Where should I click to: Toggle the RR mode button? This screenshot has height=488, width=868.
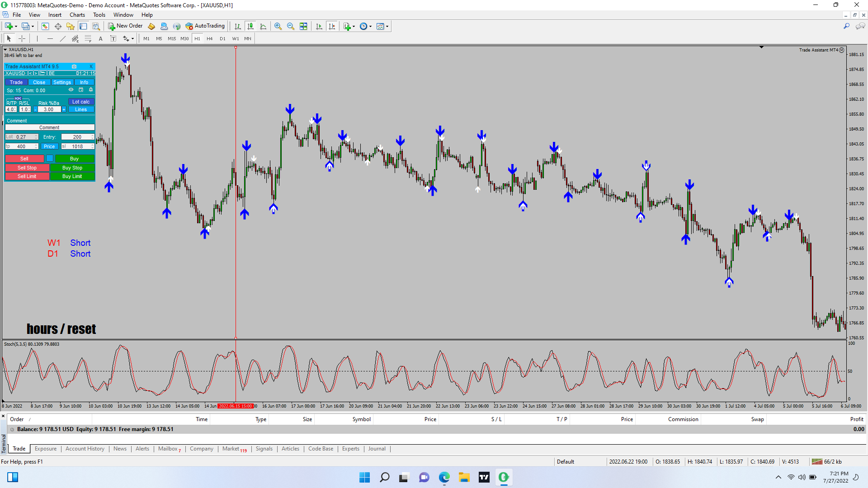coord(18,98)
